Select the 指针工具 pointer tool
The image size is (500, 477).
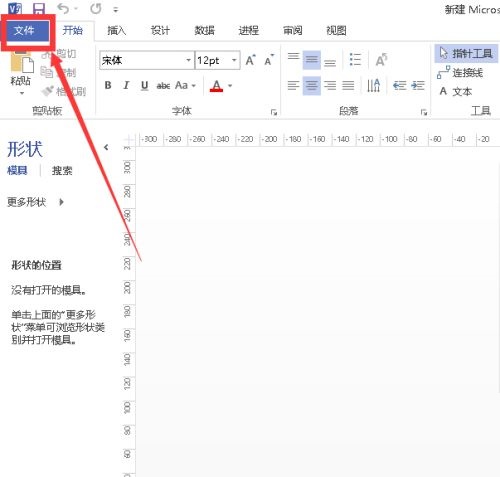click(466, 53)
